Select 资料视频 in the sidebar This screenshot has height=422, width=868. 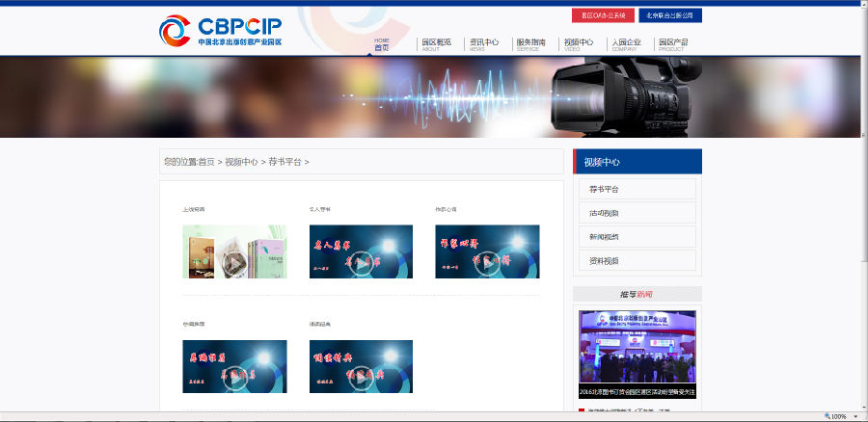[x=637, y=260]
